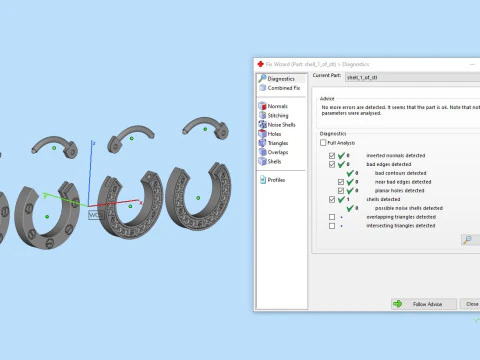This screenshot has height=360, width=480.
Task: Open the Diagnostics page in Fix Wizard
Action: point(281,79)
